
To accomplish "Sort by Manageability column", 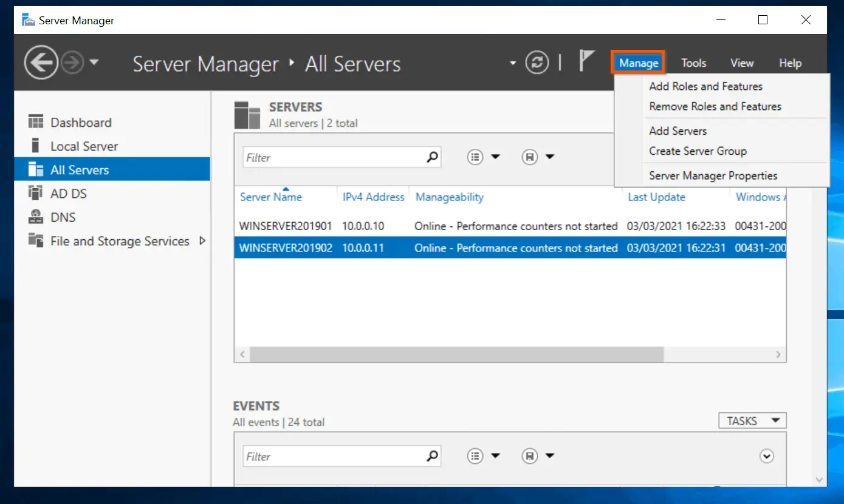I will pyautogui.click(x=450, y=197).
